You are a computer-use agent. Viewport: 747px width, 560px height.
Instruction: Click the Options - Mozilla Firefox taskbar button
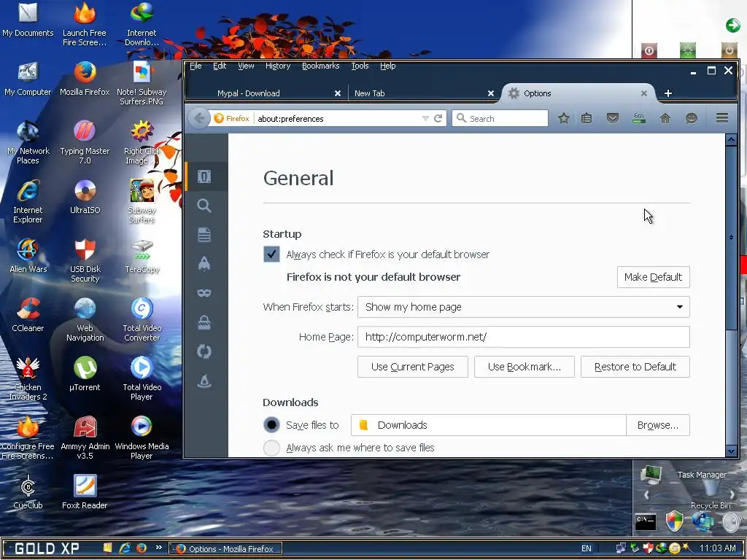(226, 548)
